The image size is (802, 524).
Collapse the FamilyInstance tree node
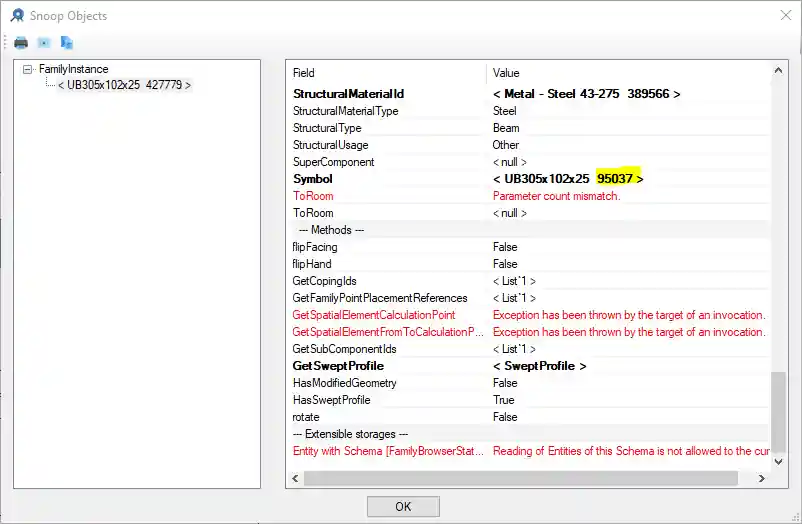[28, 69]
